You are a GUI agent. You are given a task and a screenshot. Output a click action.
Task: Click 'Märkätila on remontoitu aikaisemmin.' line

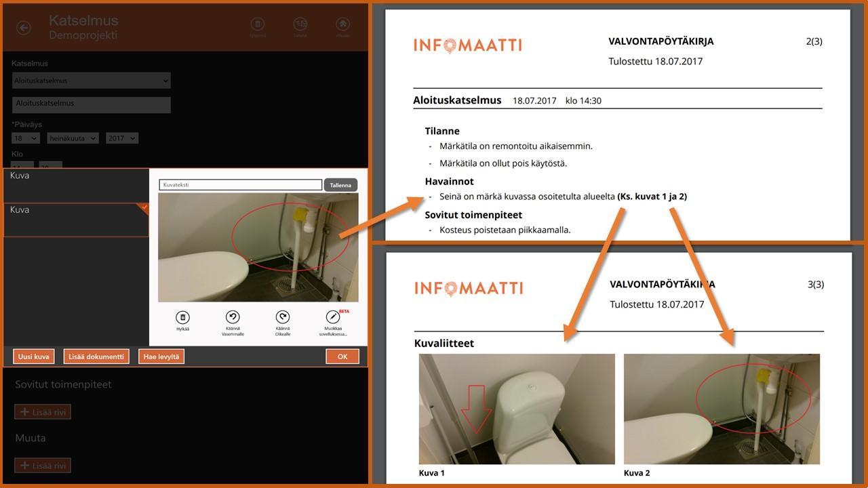[x=516, y=146]
